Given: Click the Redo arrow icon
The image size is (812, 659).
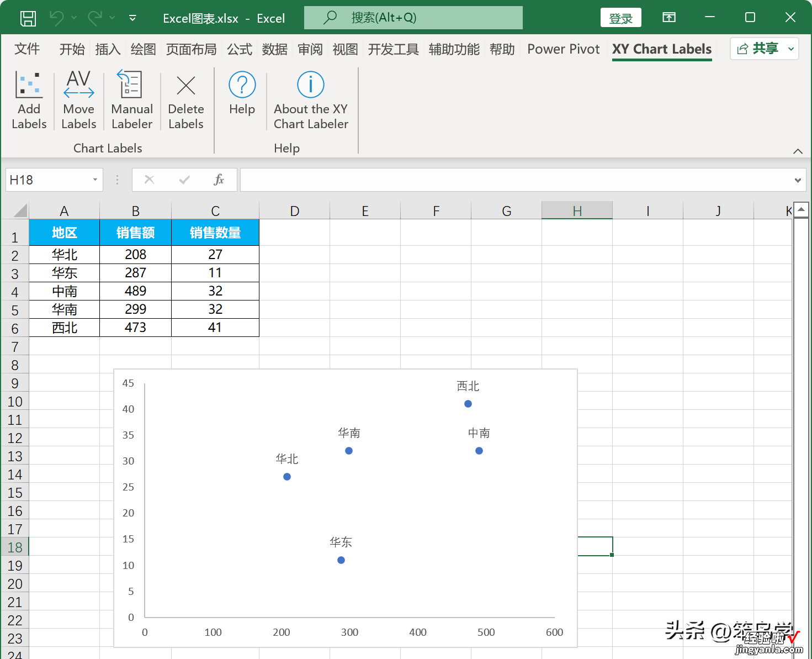Looking at the screenshot, I should pos(94,18).
